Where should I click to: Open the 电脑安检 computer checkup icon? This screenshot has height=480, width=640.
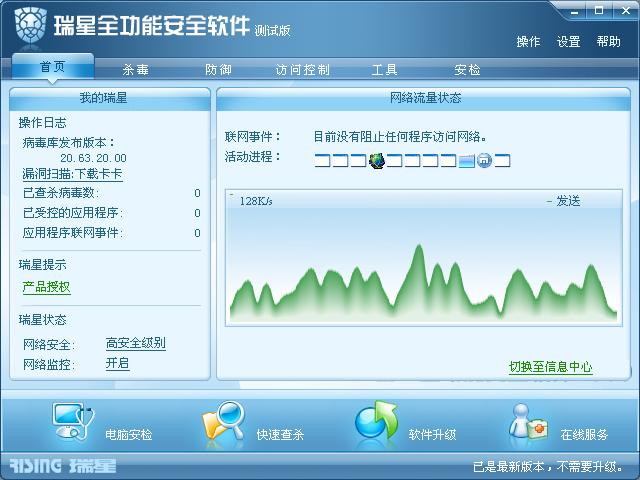click(x=73, y=422)
